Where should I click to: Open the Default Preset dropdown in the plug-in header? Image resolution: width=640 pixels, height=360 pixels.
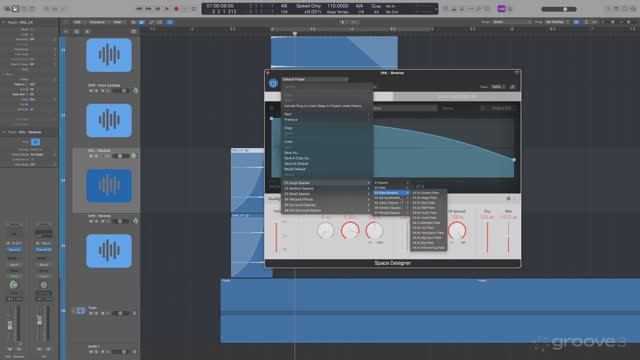point(314,79)
